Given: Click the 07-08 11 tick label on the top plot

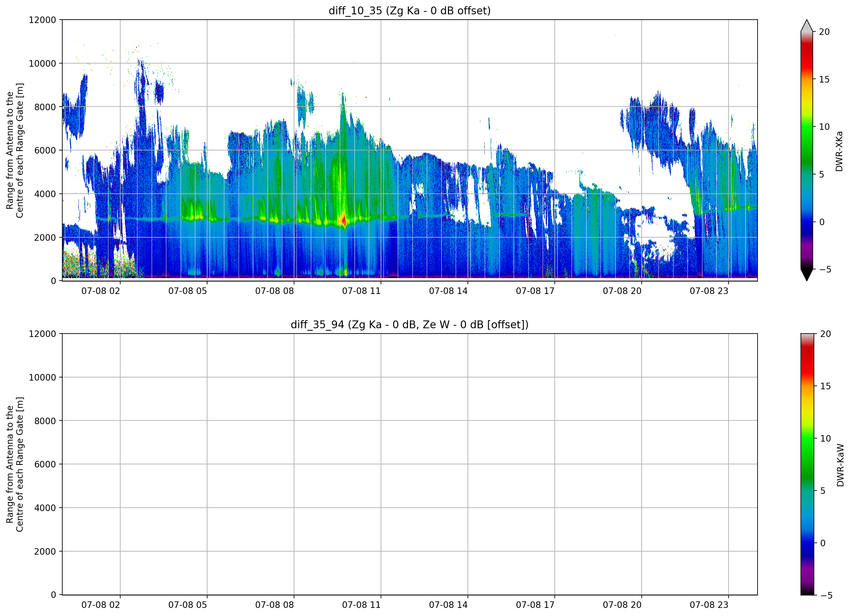Looking at the screenshot, I should pos(361,291).
